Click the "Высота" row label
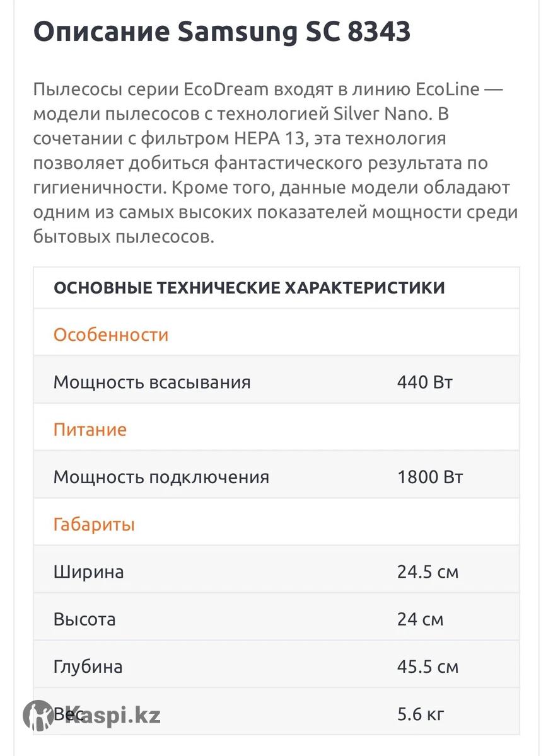The width and height of the screenshot is (553, 756). click(x=84, y=619)
